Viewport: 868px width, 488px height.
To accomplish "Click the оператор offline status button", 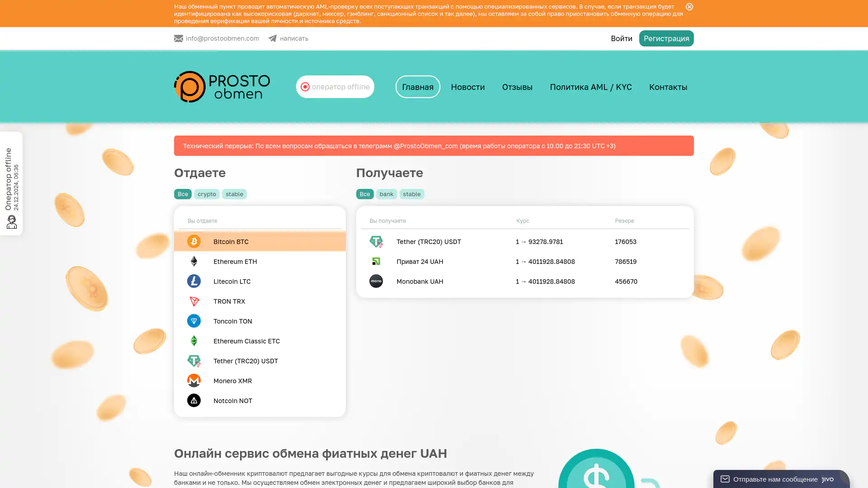I will click(x=335, y=87).
